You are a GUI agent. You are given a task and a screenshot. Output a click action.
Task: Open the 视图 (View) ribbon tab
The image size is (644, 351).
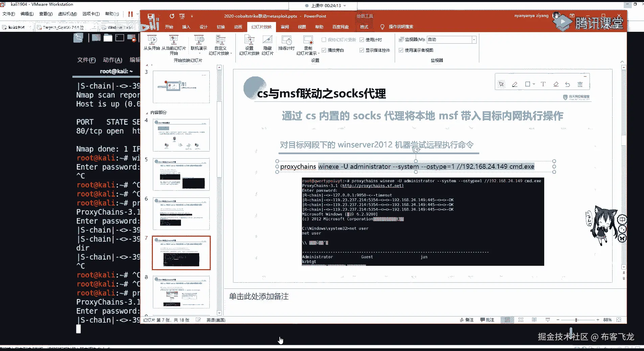(x=302, y=27)
